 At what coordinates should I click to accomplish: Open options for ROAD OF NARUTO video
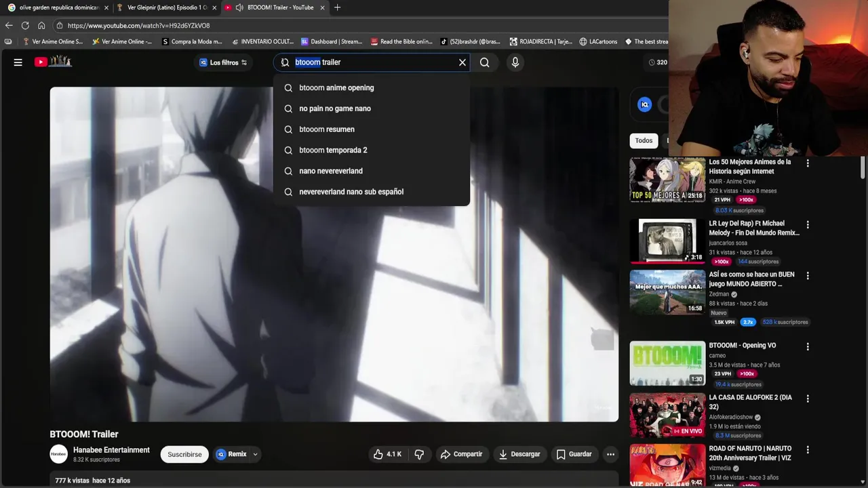tap(808, 450)
